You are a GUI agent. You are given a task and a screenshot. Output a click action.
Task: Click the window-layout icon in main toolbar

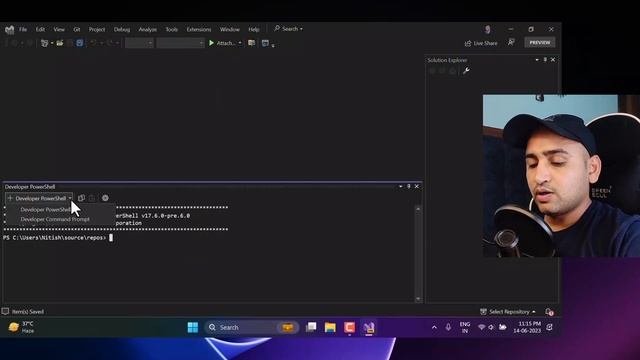pyautogui.click(x=265, y=43)
